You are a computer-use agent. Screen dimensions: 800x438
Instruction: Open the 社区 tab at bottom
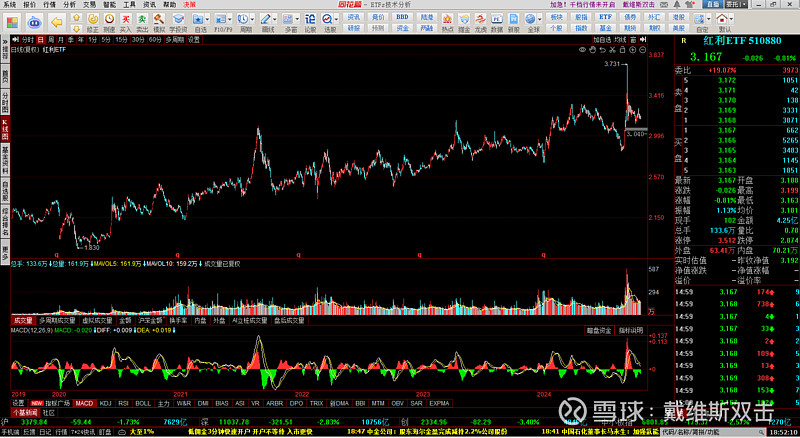[48, 412]
